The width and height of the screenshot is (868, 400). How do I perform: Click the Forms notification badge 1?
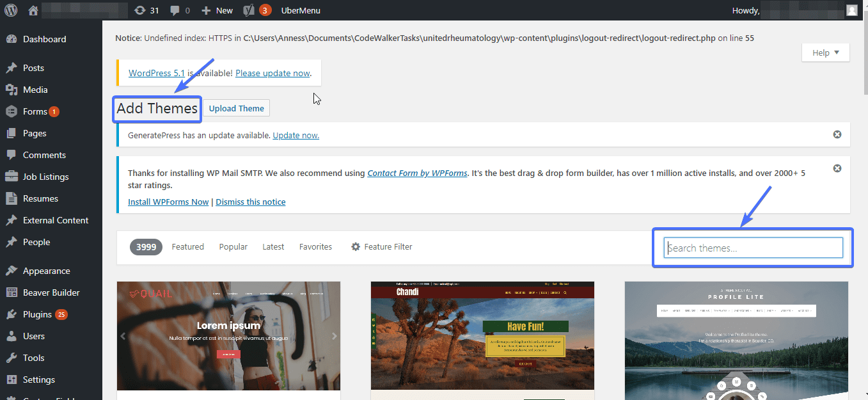[x=54, y=111]
